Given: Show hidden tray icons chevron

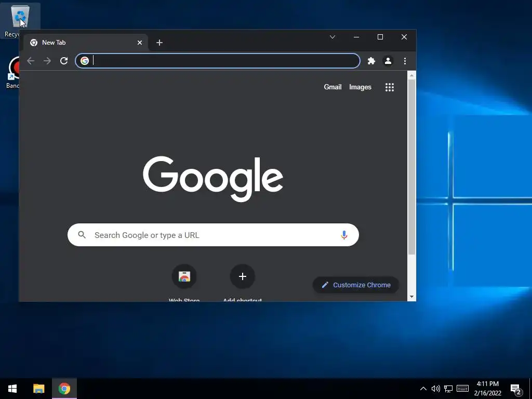Looking at the screenshot, I should tap(423, 389).
